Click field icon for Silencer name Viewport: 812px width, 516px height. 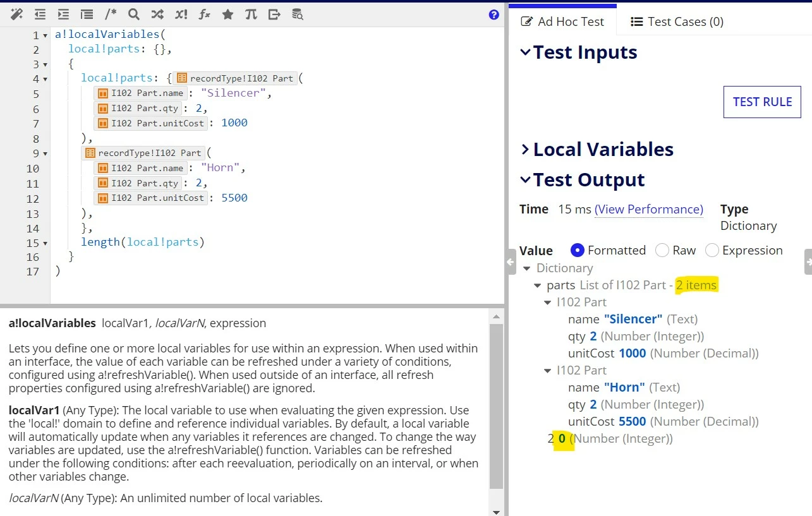(102, 93)
